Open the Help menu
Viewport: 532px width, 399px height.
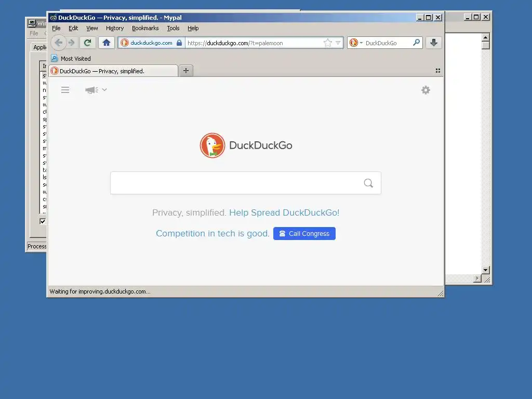(x=193, y=28)
